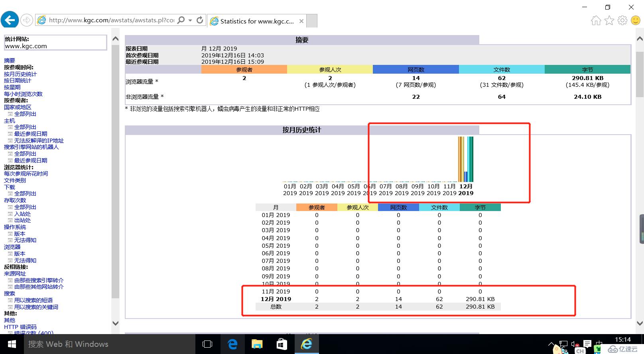Open 每次参观所花时间 link
Screen dimensions: 644x354
point(26,174)
